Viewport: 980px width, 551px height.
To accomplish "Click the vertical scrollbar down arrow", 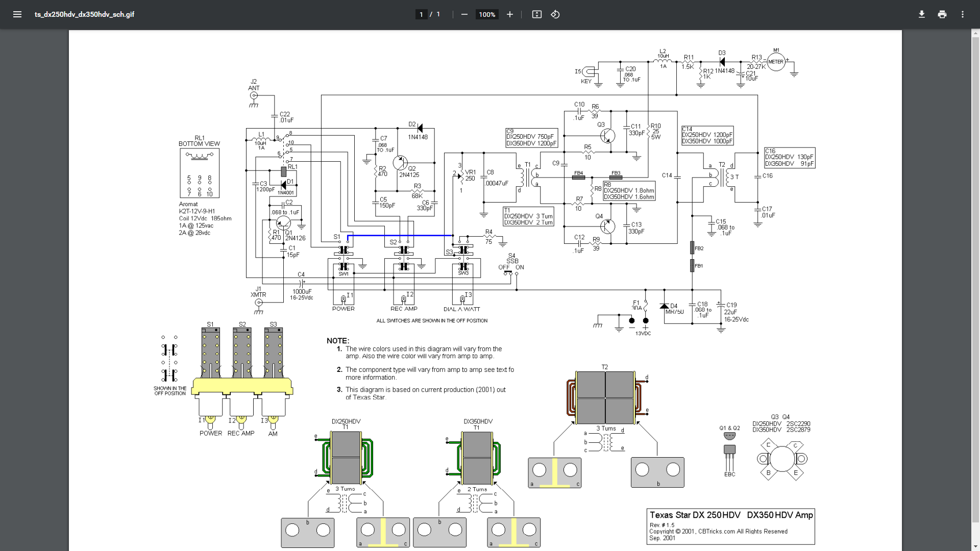I will click(975, 547).
